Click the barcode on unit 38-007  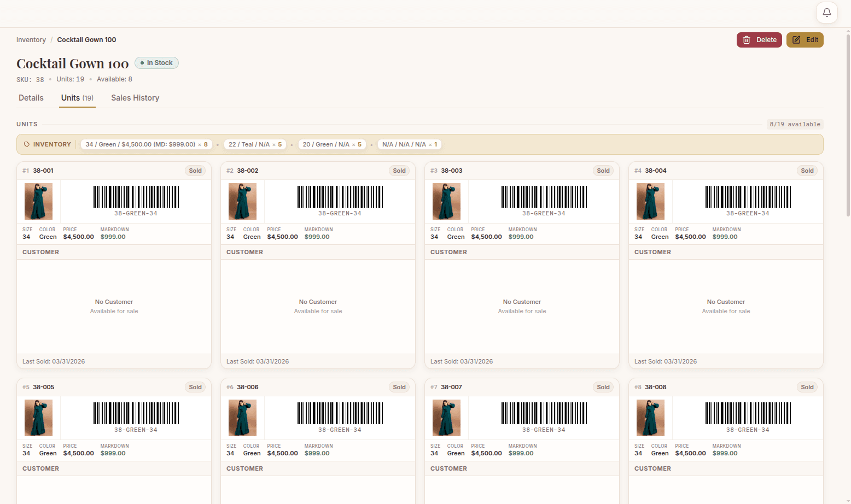[x=544, y=413]
